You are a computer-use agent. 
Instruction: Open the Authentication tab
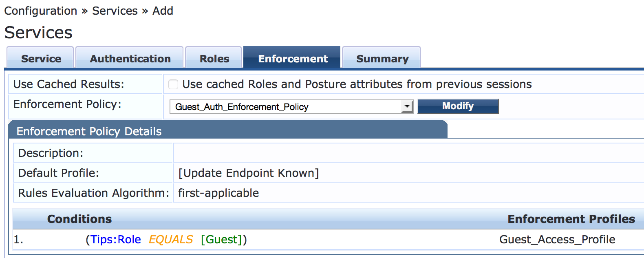130,59
